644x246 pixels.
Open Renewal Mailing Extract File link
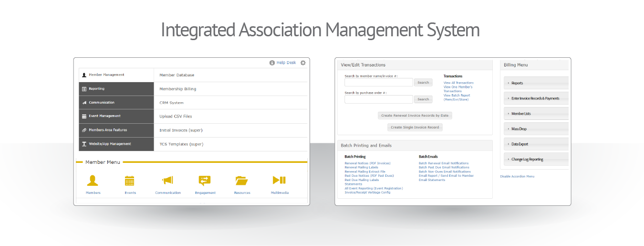[x=365, y=171]
